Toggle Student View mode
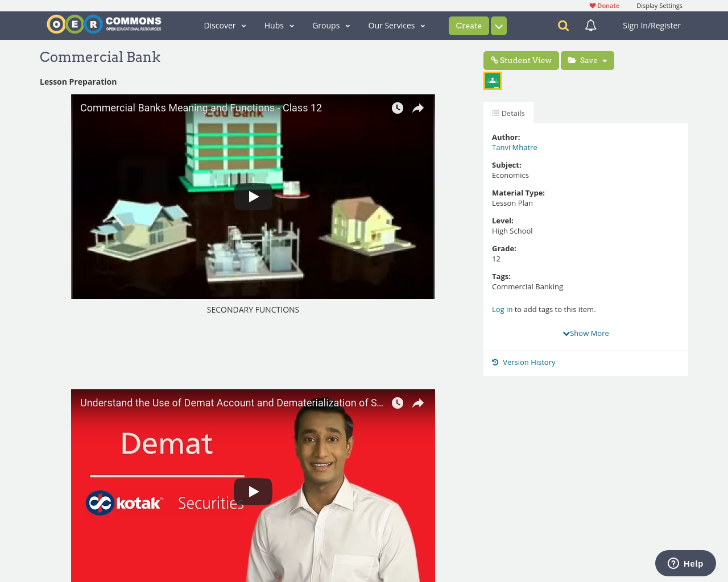This screenshot has width=728, height=582. (521, 60)
